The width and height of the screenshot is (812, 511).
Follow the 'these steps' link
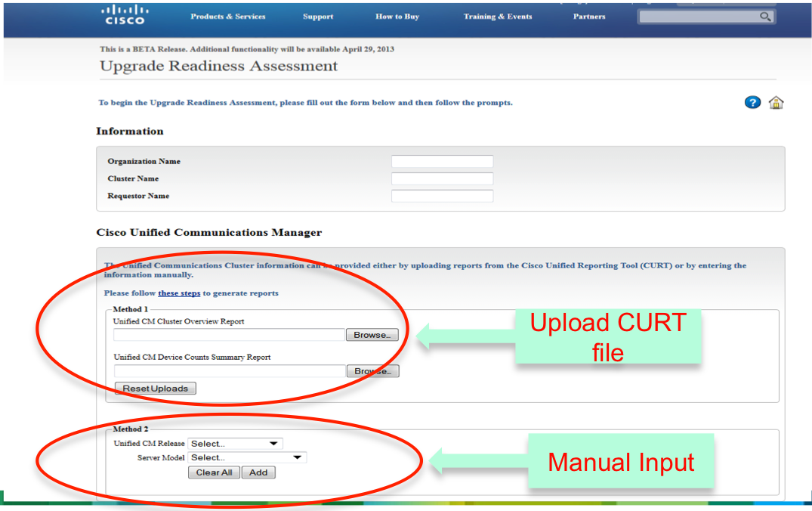(x=179, y=293)
